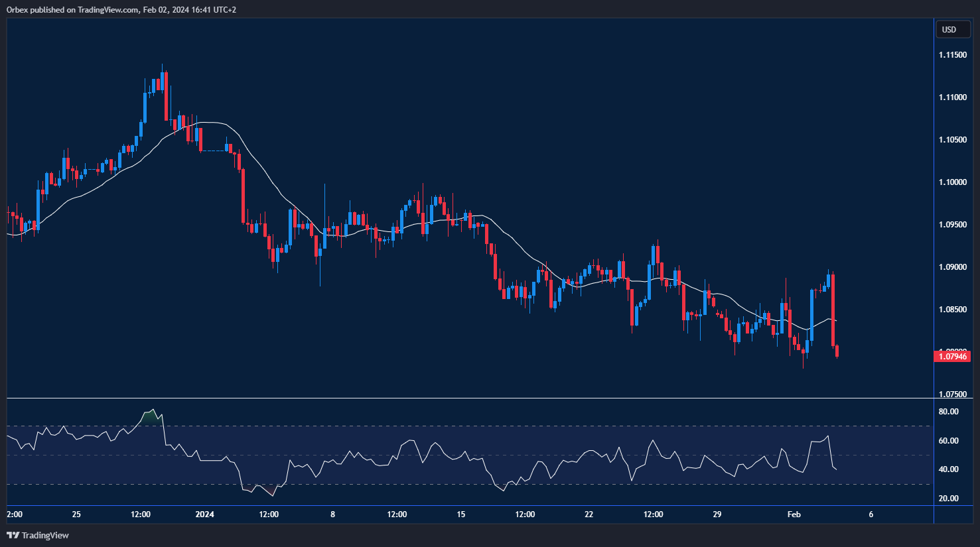The height and width of the screenshot is (547, 980).
Task: Click the 80.00 RSI scale label
Action: pyautogui.click(x=949, y=412)
